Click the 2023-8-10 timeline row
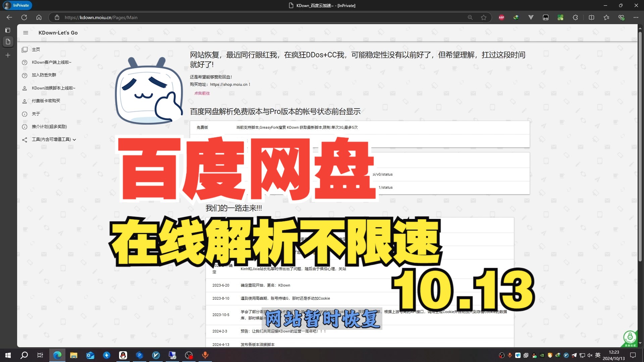 360,298
